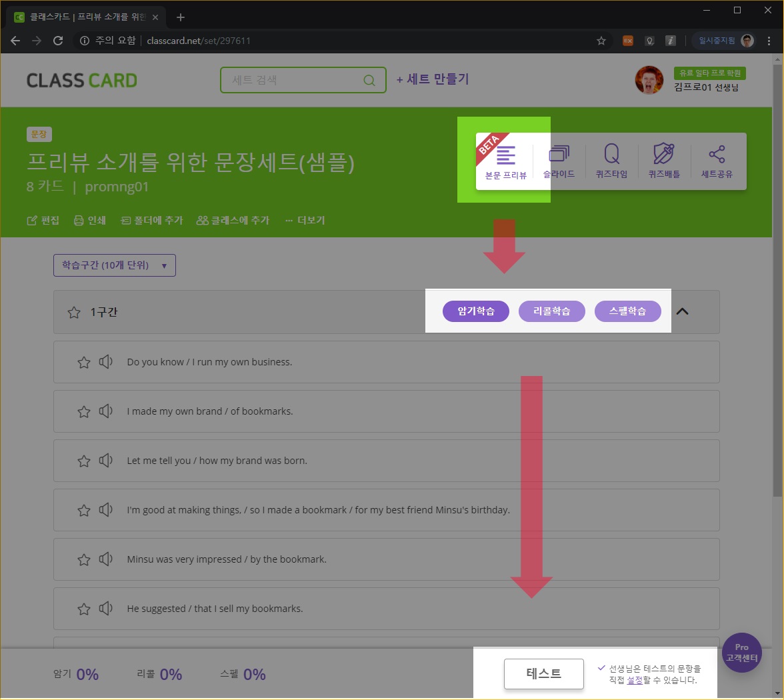Click the search magnifier in 세트 검색
The width and height of the screenshot is (784, 700).
(x=369, y=81)
